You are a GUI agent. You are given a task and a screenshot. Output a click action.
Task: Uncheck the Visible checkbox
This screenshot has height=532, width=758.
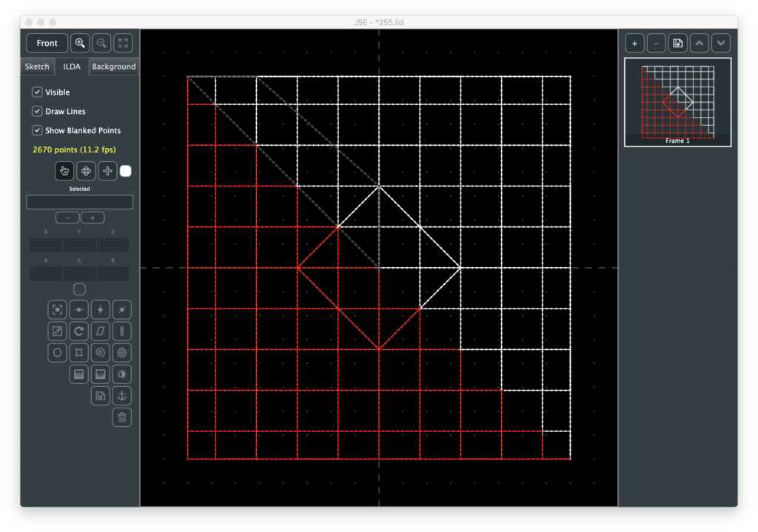click(x=37, y=92)
